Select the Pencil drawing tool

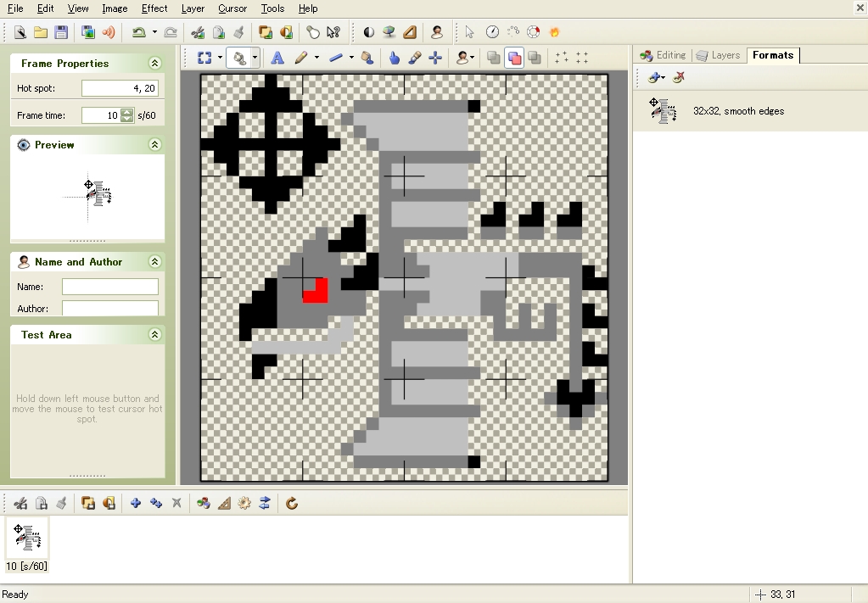[x=300, y=58]
